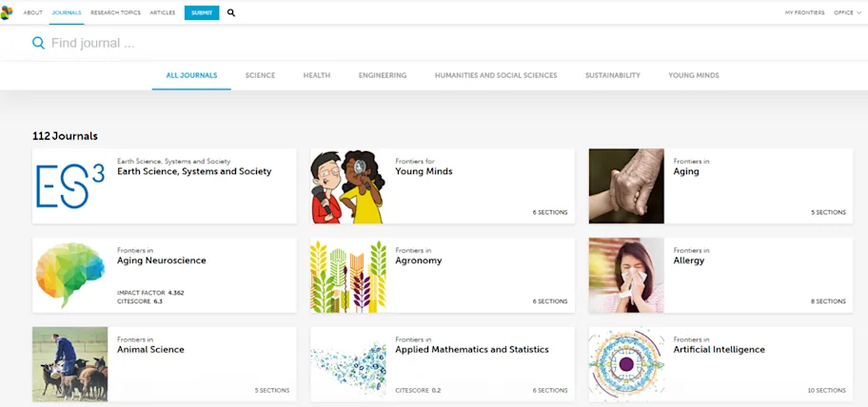Click '8 SECTIONS' on the Allergy card

pyautogui.click(x=829, y=301)
